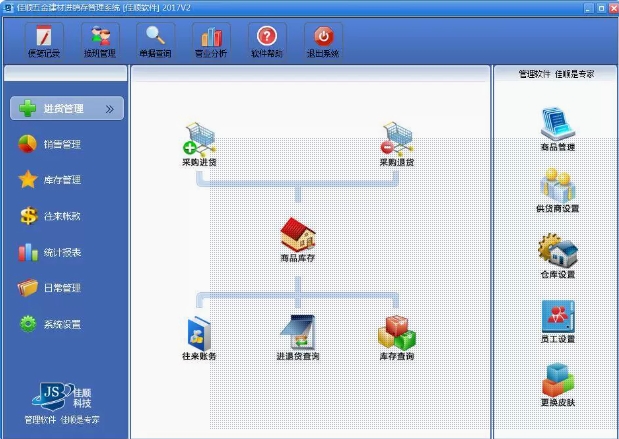Open 往来帐款 accounts section

point(50,216)
